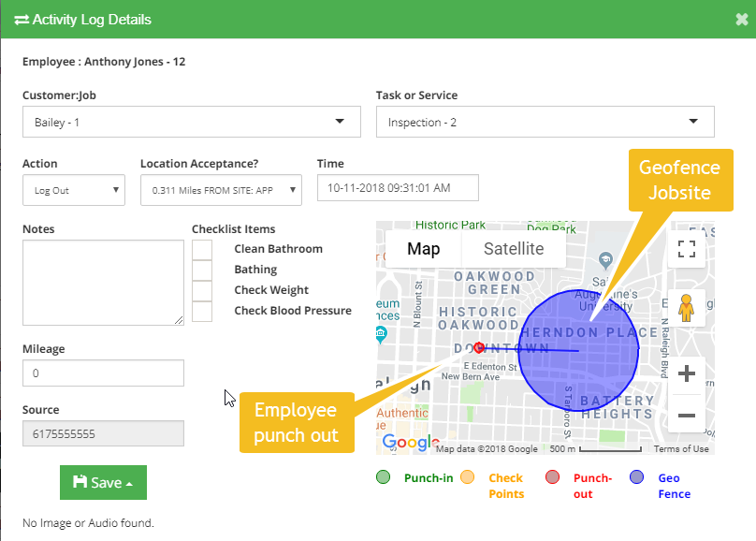Image resolution: width=756 pixels, height=541 pixels.
Task: Switch to Map view tab
Action: tap(423, 249)
